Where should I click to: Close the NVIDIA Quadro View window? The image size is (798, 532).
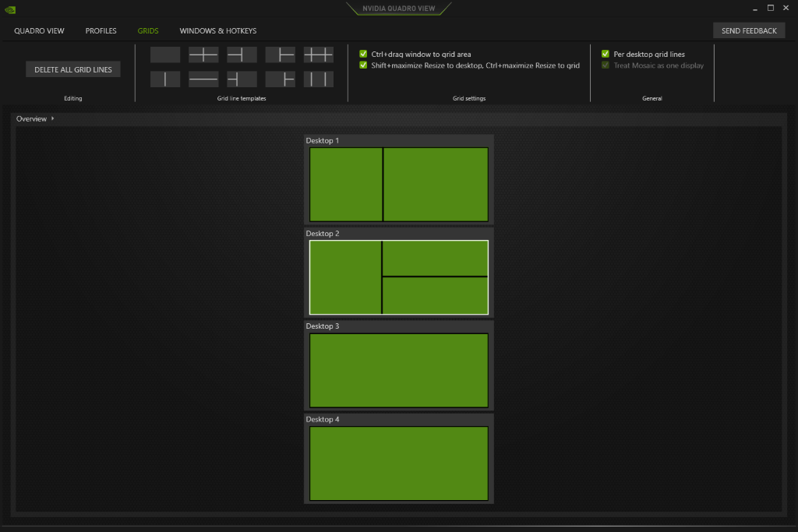click(786, 8)
